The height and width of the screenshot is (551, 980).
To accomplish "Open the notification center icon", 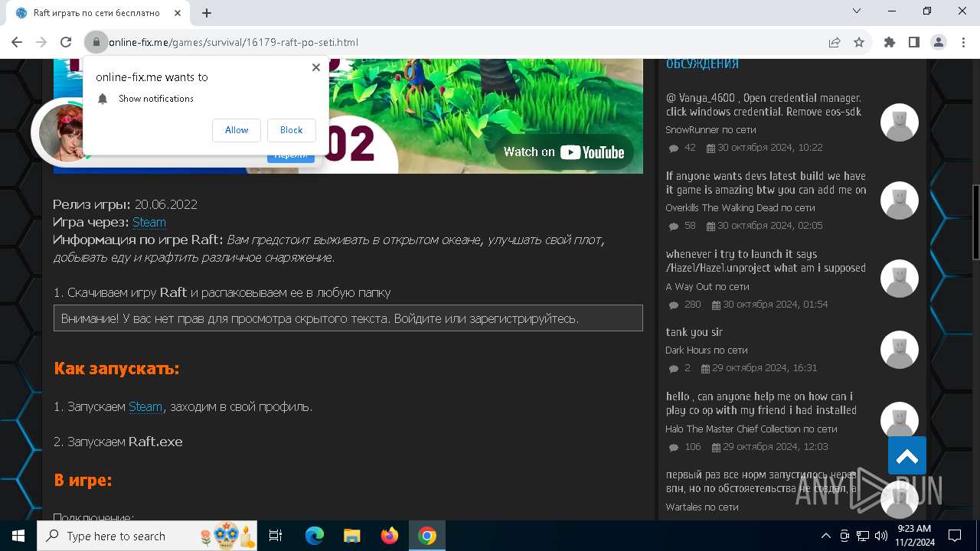I will 955,536.
